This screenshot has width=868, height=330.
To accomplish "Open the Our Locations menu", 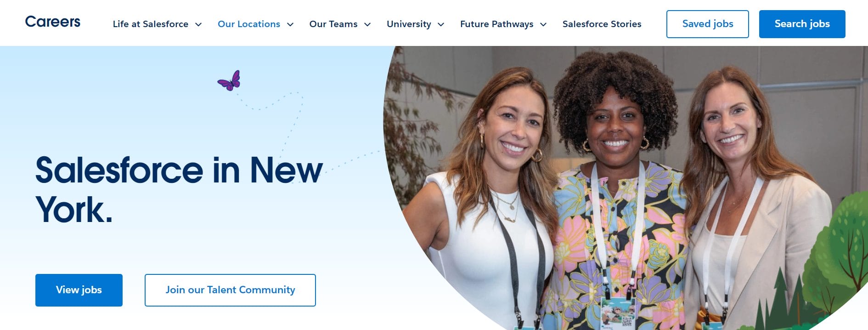I will 249,24.
